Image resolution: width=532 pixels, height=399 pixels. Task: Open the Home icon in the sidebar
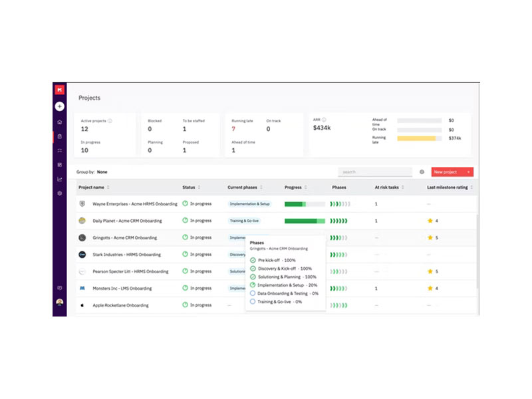60,122
